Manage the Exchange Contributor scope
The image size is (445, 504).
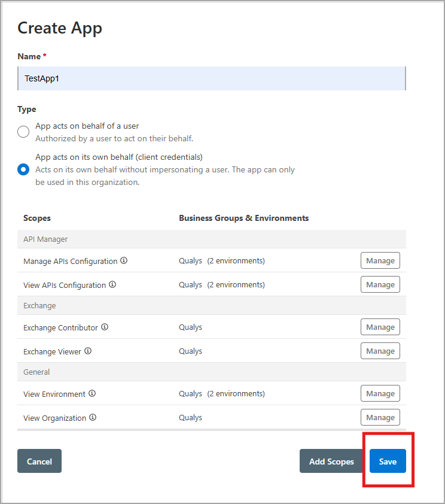pos(380,327)
